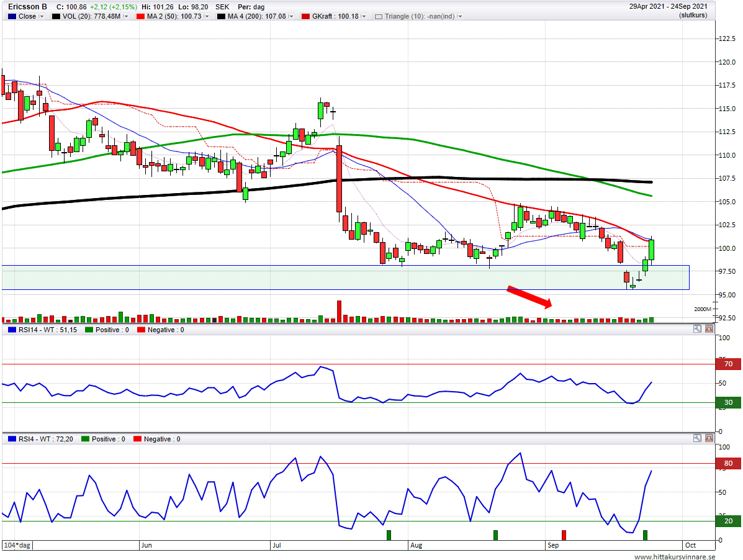Click the blue Close color swatch
This screenshot has height=560, width=743.
coord(12,16)
